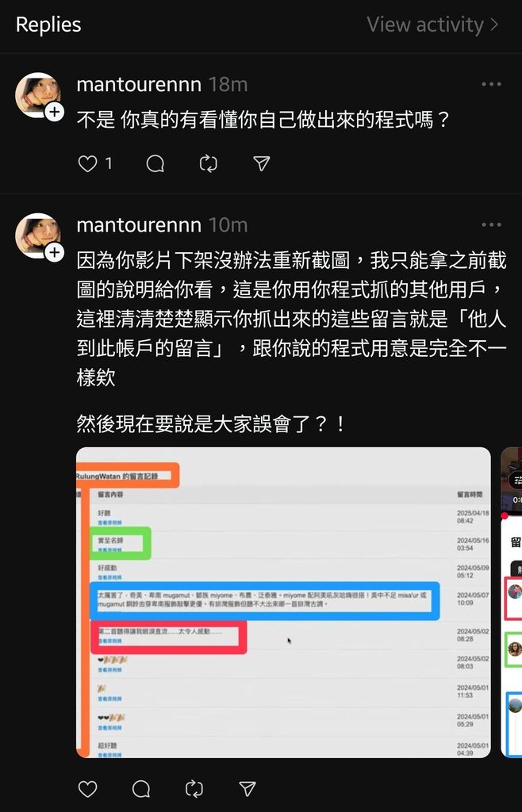Repost the second reply with image
Viewport: 522px width, 812px height.
point(194,789)
